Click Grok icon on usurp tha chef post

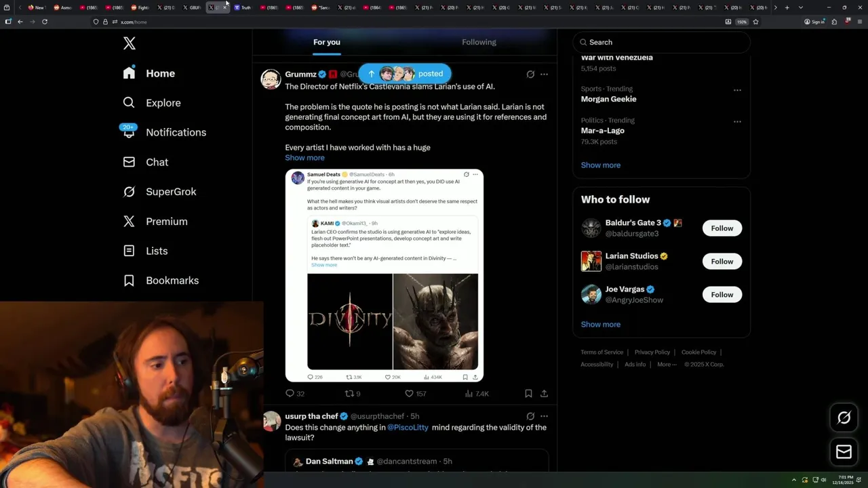(x=530, y=416)
